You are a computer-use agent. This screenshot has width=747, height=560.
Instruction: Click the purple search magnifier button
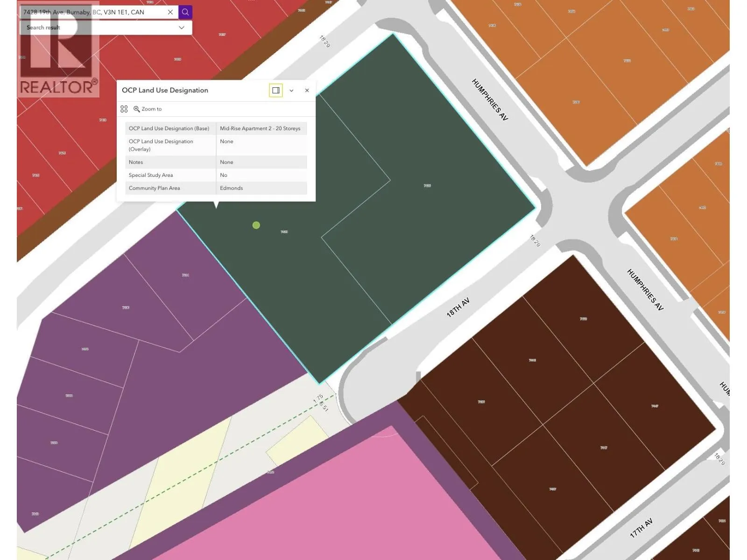pyautogui.click(x=185, y=12)
